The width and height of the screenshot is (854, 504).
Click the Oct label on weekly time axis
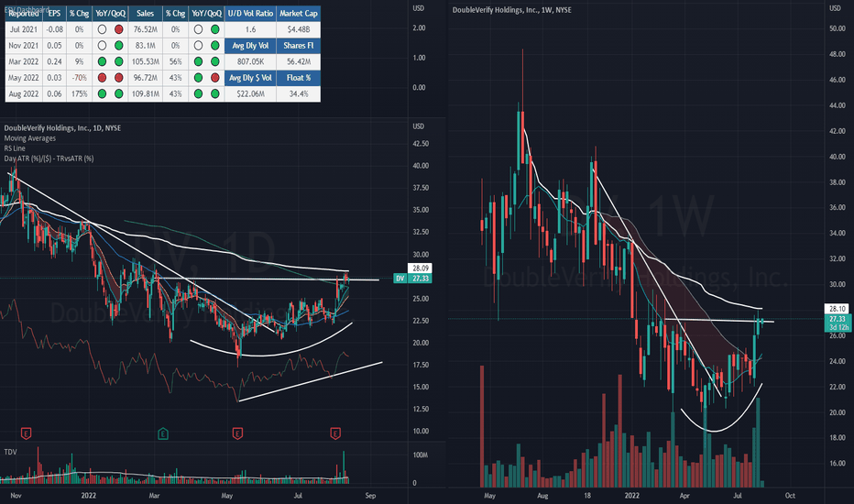[x=790, y=496]
